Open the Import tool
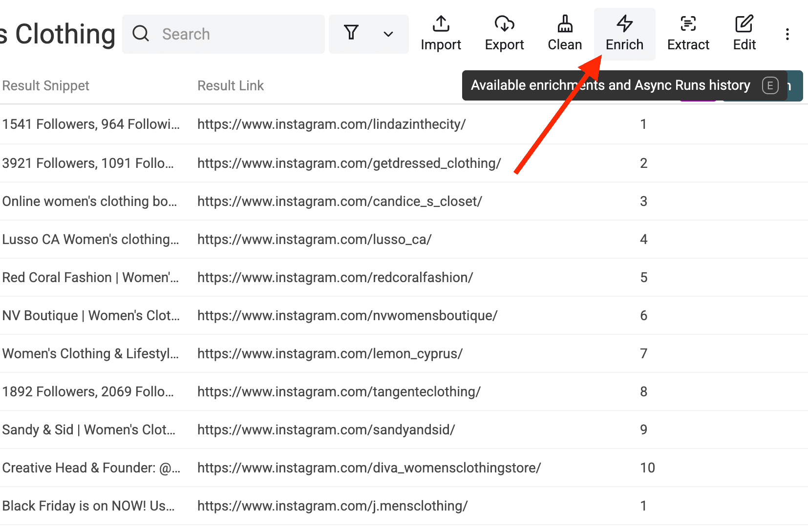 441,34
